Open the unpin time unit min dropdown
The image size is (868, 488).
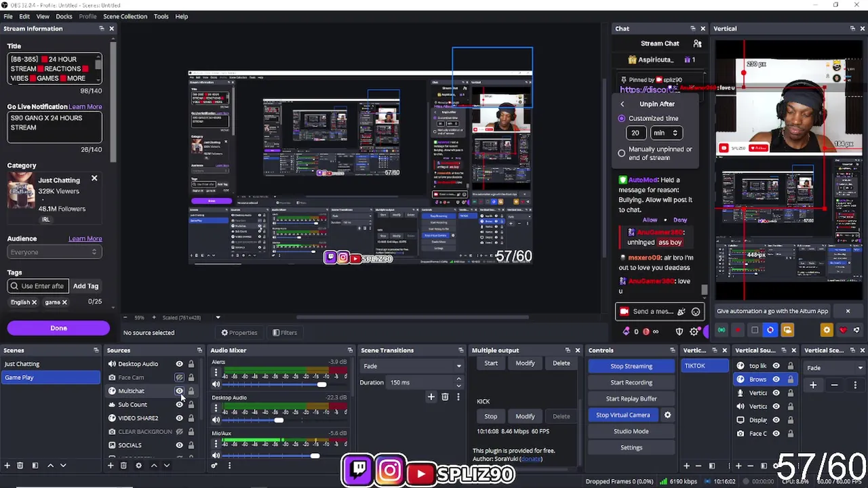[665, 133]
